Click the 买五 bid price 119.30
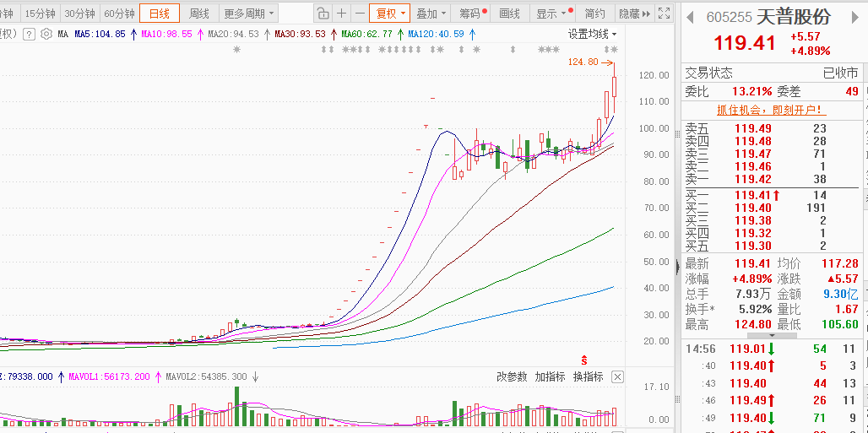Screen dimensions: 868x433 click(x=753, y=246)
